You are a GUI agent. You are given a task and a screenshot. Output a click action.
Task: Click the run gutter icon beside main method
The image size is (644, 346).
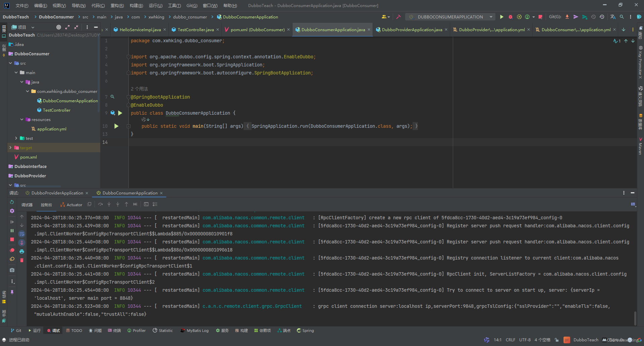[116, 126]
